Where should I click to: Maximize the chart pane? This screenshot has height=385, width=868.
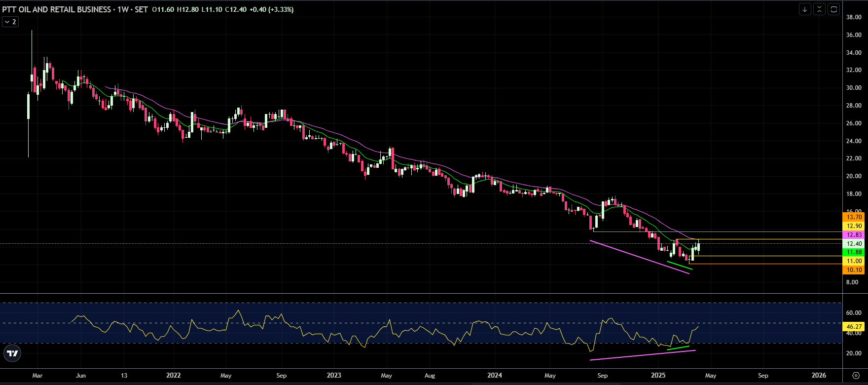point(833,9)
